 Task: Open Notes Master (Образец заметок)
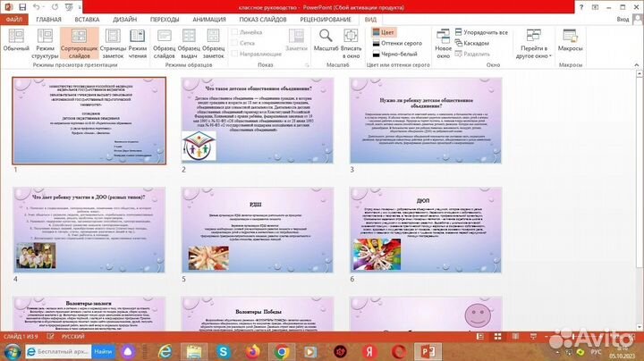[x=214, y=44]
